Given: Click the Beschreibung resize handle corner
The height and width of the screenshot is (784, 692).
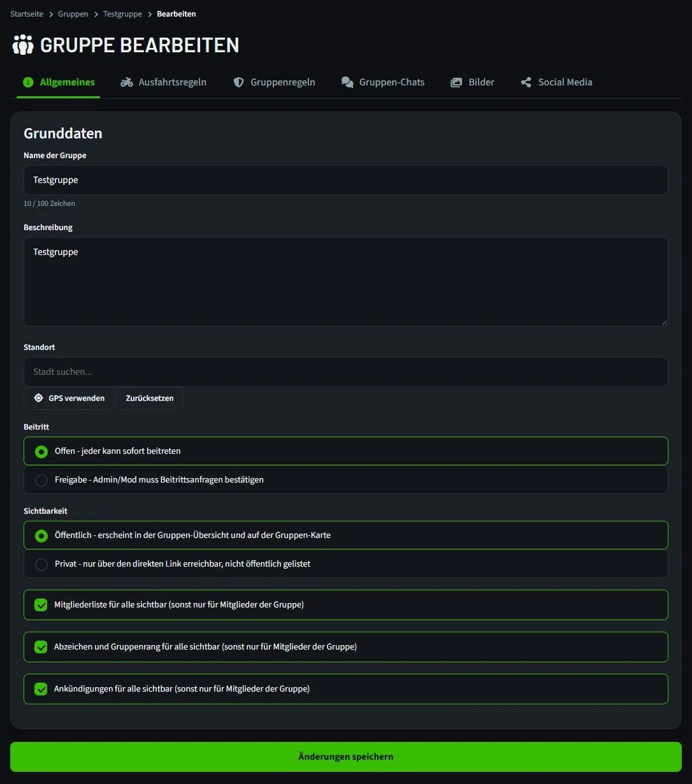Looking at the screenshot, I should [x=665, y=323].
